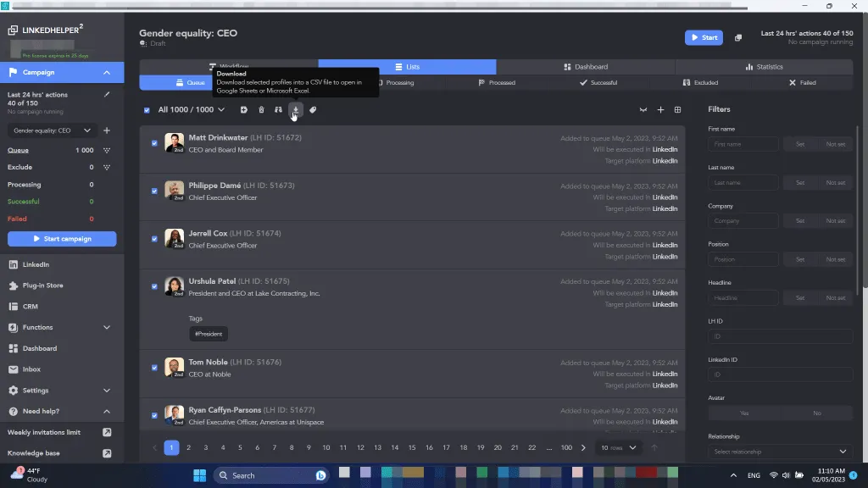Image resolution: width=868 pixels, height=488 pixels.
Task: Switch to the Statistics tab
Action: 764,67
